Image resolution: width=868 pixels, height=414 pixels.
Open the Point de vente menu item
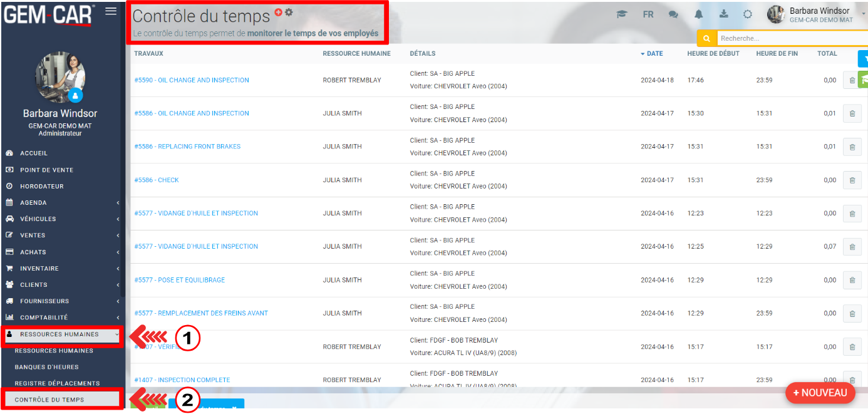[x=46, y=170]
